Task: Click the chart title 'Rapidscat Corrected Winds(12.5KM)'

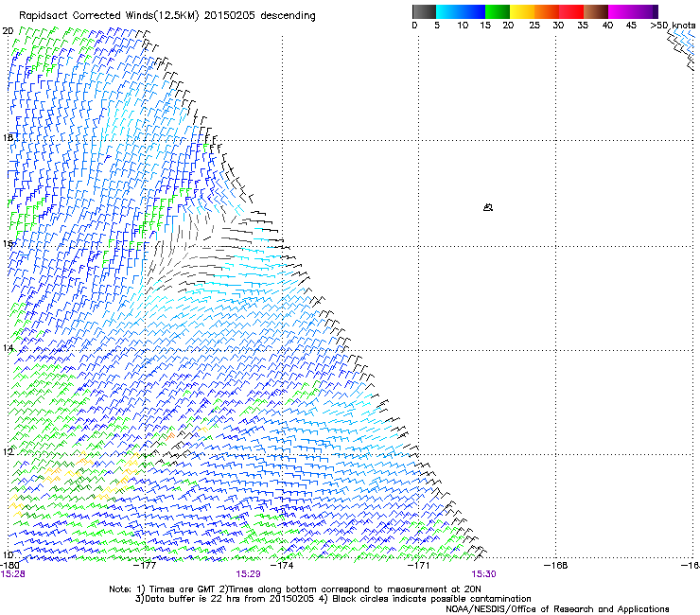Action: tap(109, 16)
